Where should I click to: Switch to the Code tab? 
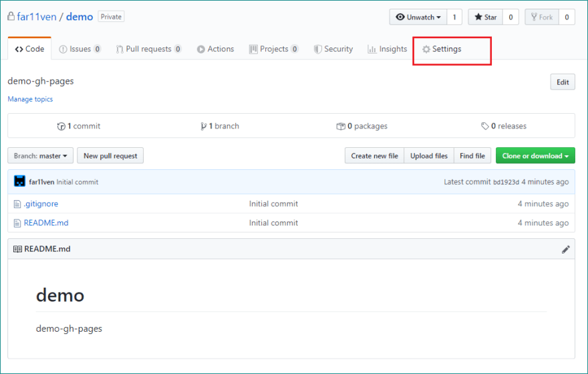point(29,49)
